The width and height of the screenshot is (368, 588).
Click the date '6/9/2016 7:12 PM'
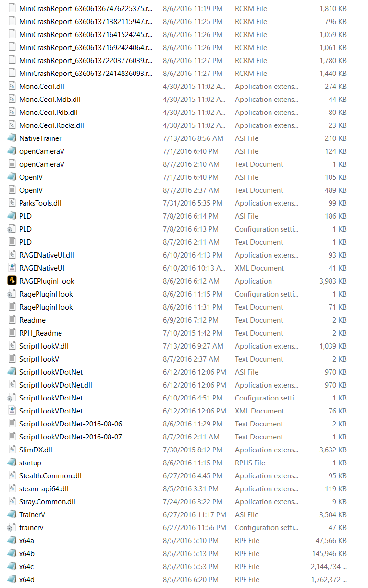pos(191,320)
